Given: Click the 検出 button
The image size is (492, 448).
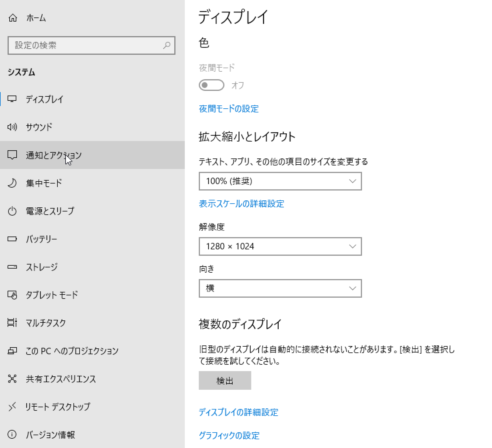Looking at the screenshot, I should (x=225, y=380).
